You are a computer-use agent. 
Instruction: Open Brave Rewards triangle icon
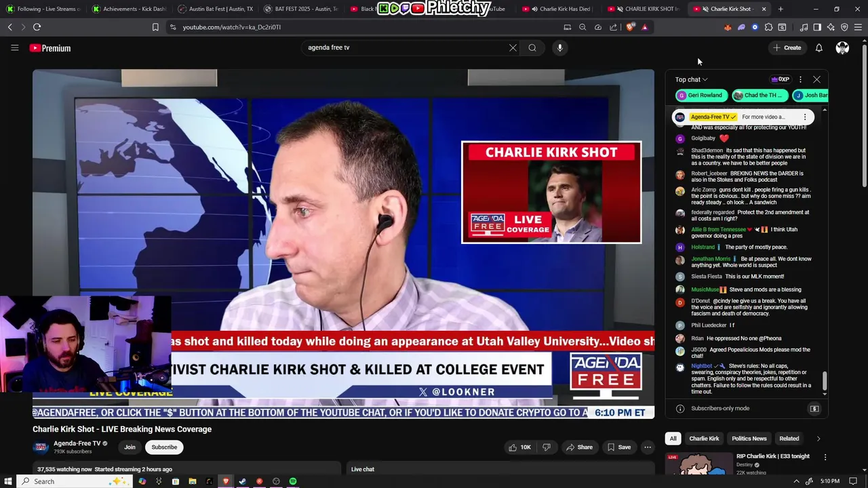coord(644,27)
